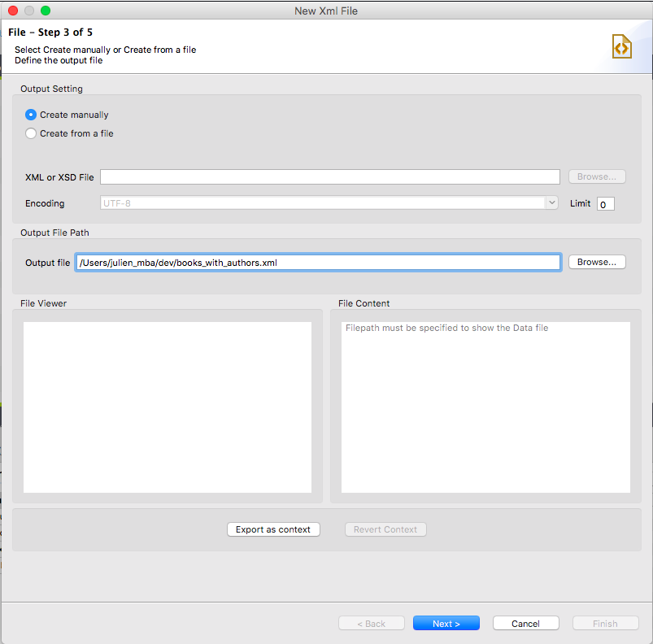Click the Export as context button
This screenshot has height=644, width=653.
pos(273,529)
